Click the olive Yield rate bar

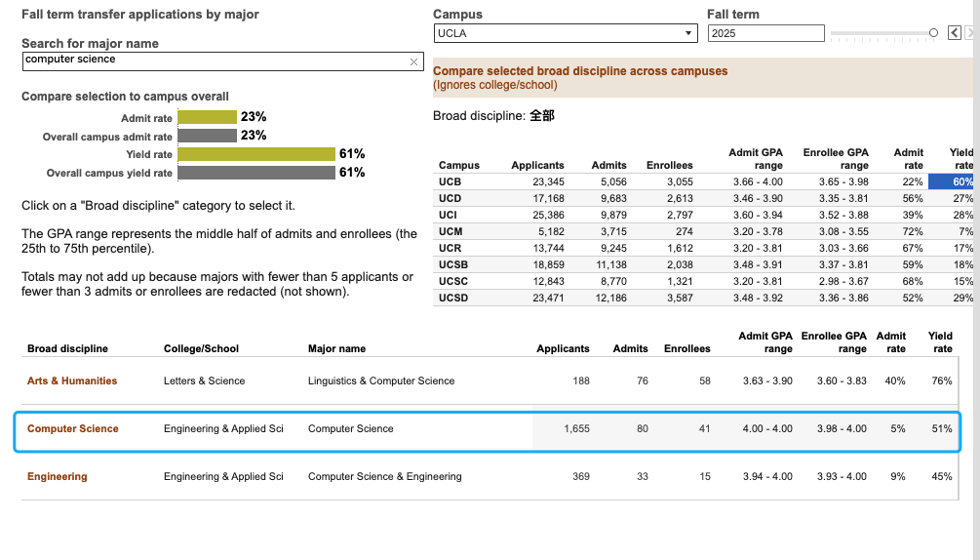(x=256, y=154)
